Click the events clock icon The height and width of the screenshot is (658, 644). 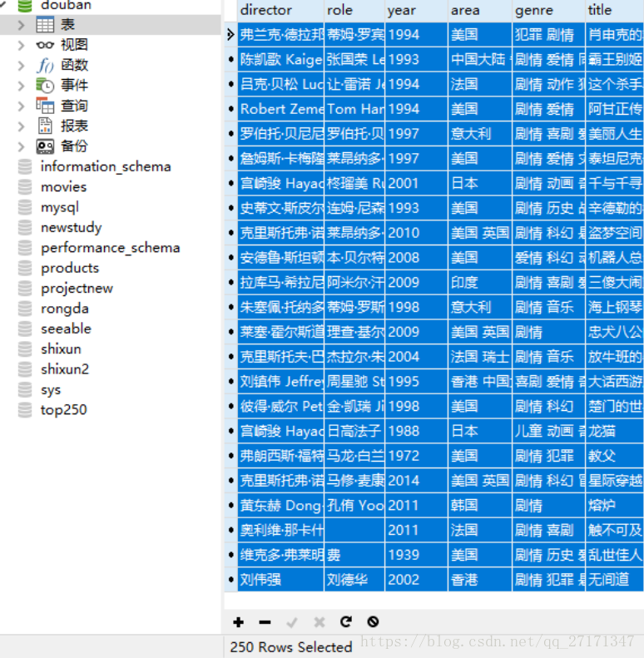click(x=45, y=85)
